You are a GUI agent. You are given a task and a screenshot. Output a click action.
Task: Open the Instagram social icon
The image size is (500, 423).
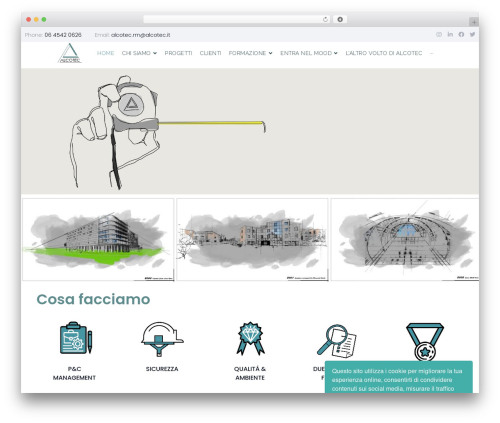(x=439, y=34)
